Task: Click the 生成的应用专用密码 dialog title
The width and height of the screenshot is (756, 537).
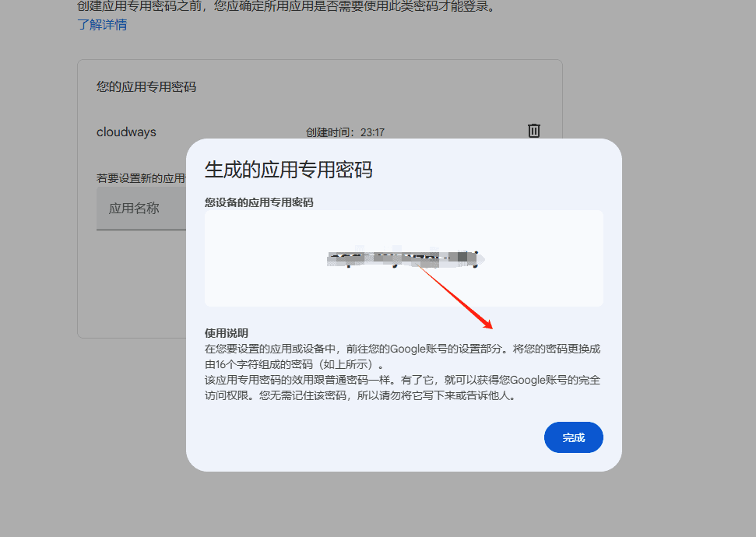Action: (x=288, y=170)
